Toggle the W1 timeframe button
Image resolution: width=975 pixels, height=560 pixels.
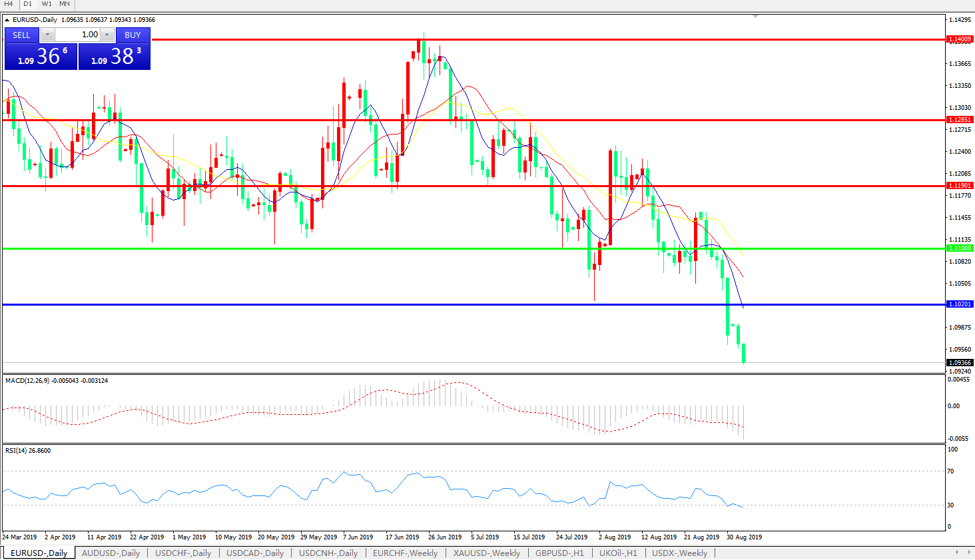[47, 4]
